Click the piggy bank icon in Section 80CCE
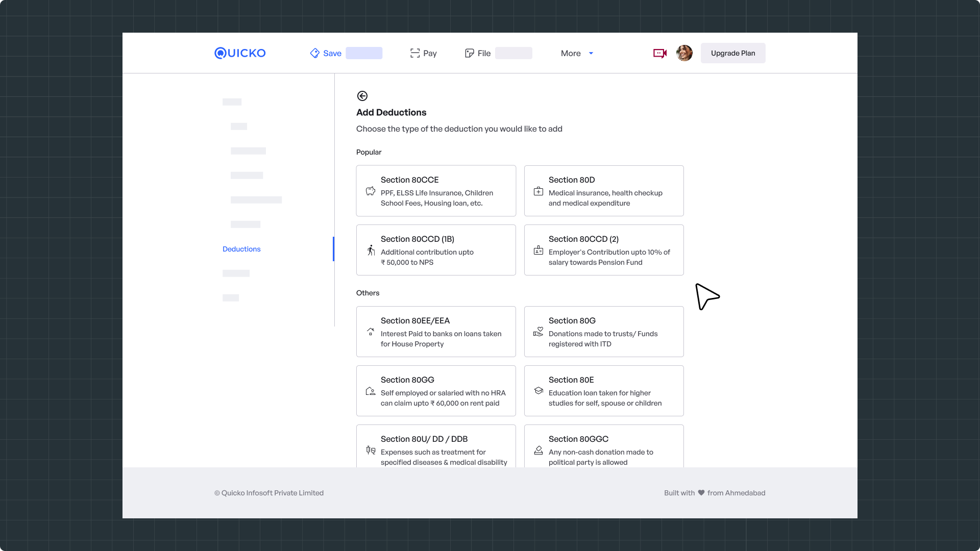 (371, 191)
